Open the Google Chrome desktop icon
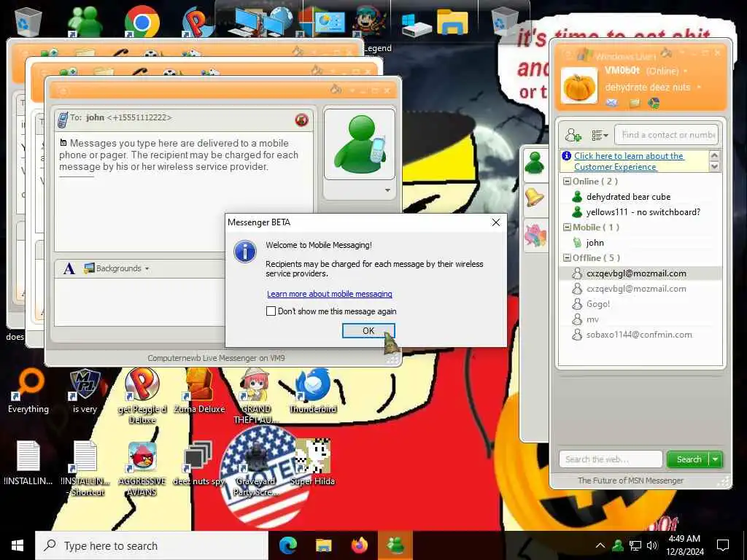Screen dimensions: 747x560 142,22
